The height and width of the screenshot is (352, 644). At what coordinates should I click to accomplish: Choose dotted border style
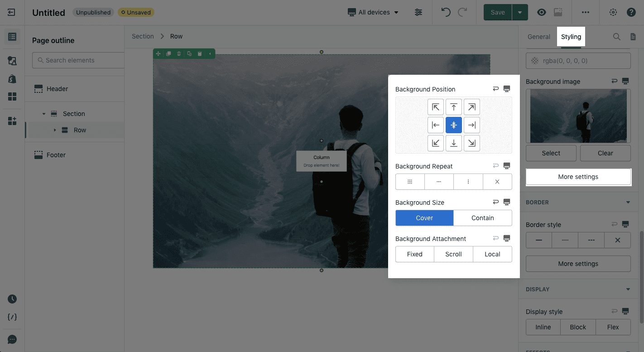coord(565,240)
